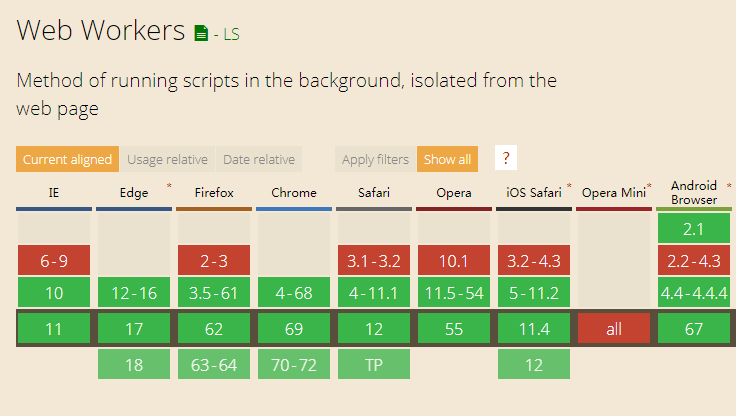Select the Android Browser 4.4-4.4.4 cell
This screenshot has height=416, width=736.
694,292
